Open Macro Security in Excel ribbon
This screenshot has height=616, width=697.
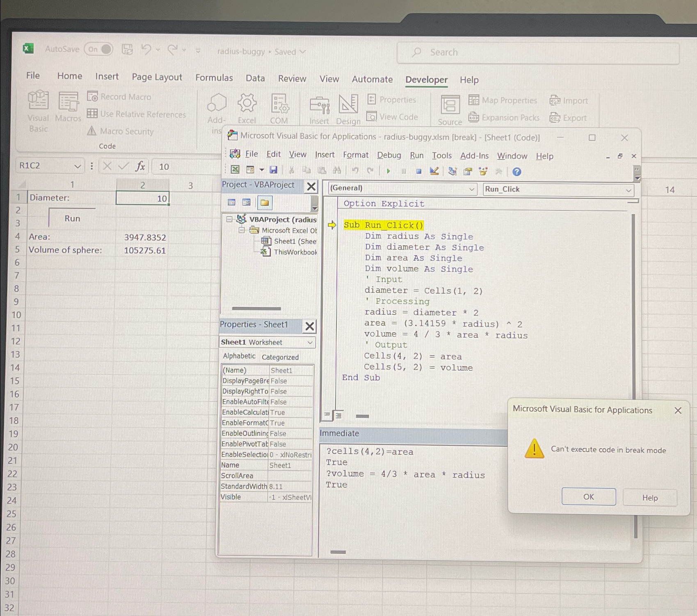(120, 131)
